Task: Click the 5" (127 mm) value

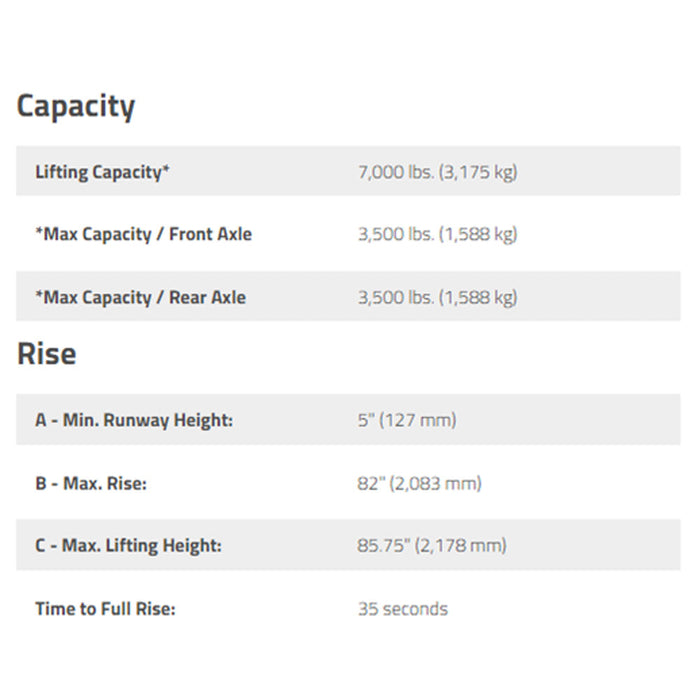Action: pos(407,421)
